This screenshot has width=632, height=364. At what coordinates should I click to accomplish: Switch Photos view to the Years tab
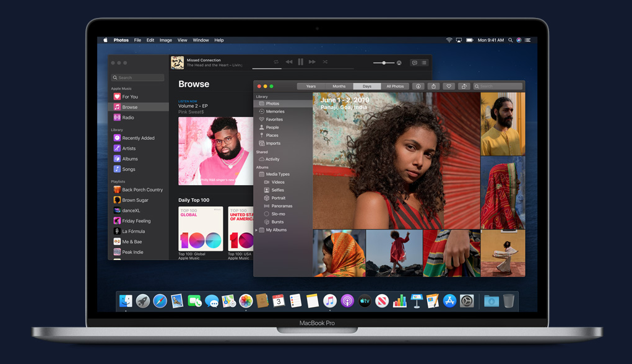(311, 86)
